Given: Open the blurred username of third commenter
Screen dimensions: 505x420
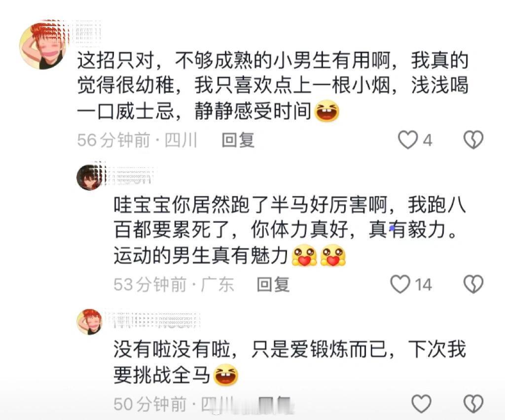Looking at the screenshot, I should [x=151, y=320].
